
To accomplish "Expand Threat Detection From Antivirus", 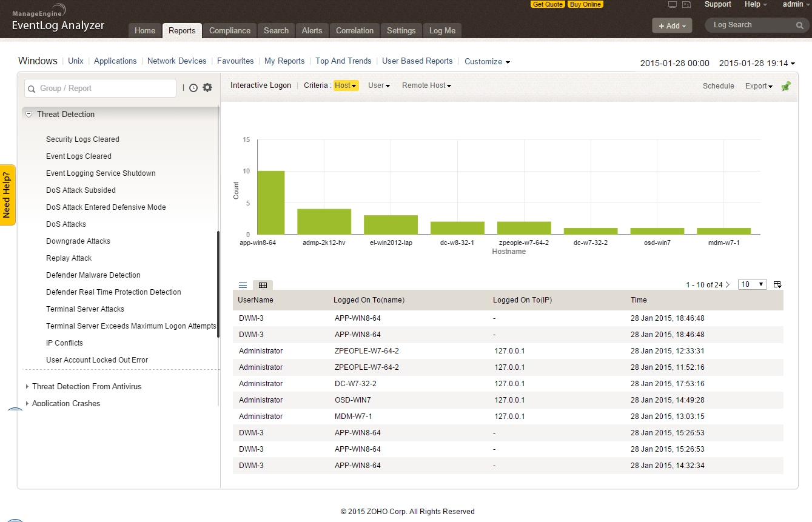I will tap(27, 387).
